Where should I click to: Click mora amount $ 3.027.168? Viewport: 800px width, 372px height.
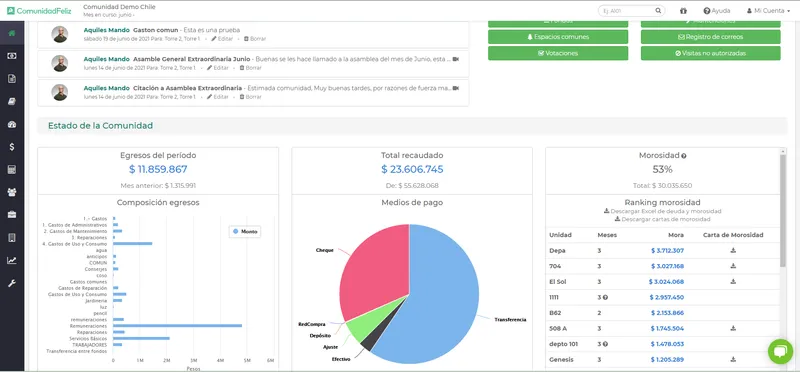click(x=667, y=266)
